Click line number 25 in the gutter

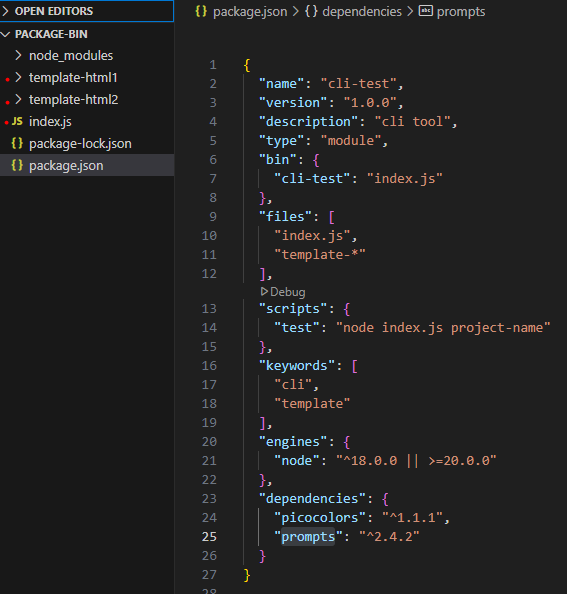pos(209,536)
